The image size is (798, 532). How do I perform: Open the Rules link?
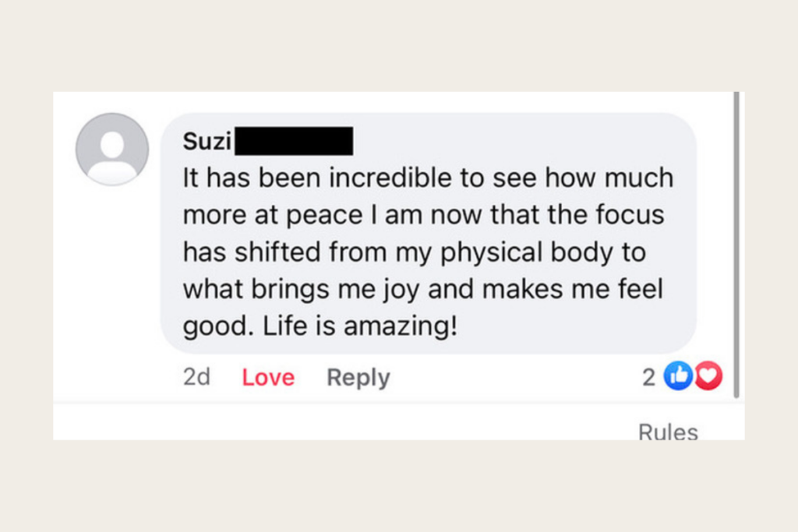(x=668, y=432)
